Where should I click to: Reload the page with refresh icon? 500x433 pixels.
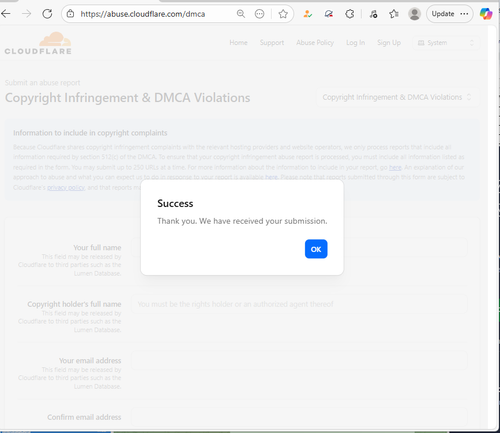(47, 14)
